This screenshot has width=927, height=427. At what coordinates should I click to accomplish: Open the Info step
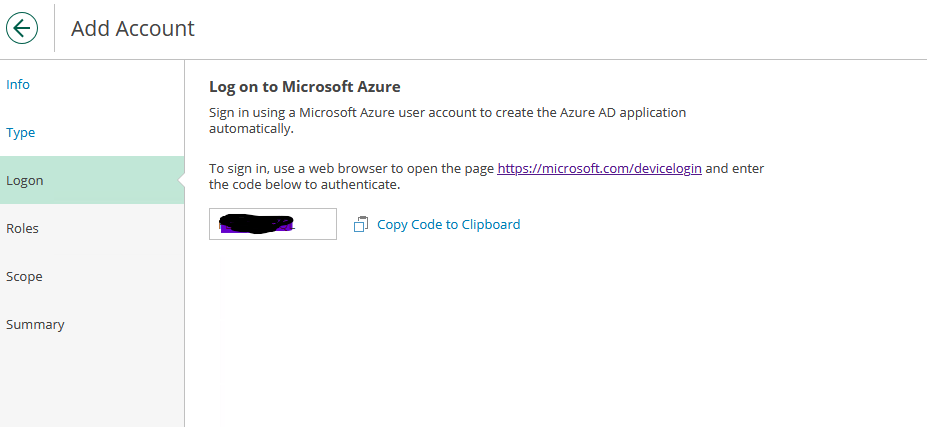click(x=18, y=85)
